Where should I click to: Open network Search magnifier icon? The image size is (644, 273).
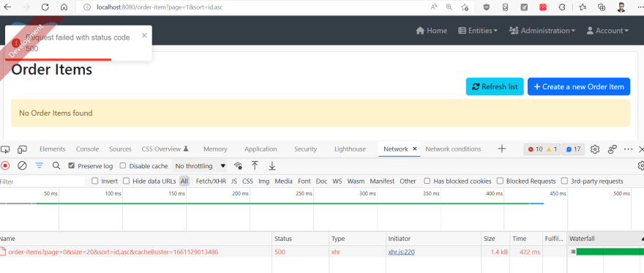pos(56,165)
